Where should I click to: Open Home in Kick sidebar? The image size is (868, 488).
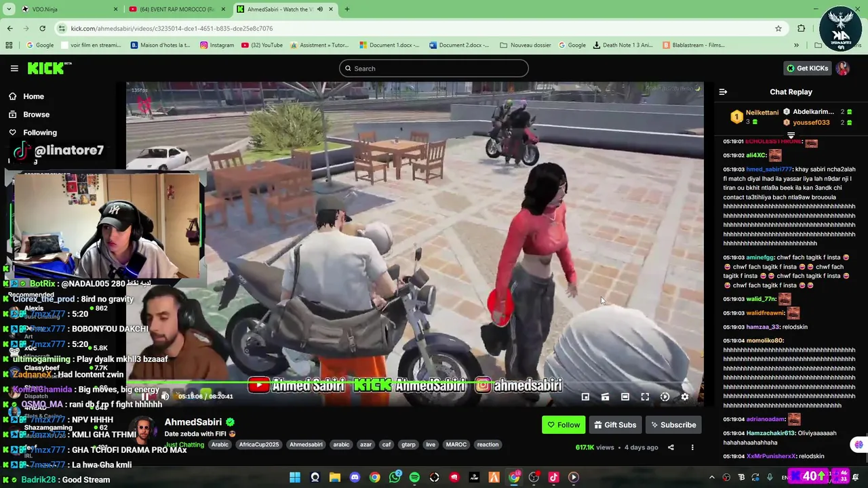33,96
